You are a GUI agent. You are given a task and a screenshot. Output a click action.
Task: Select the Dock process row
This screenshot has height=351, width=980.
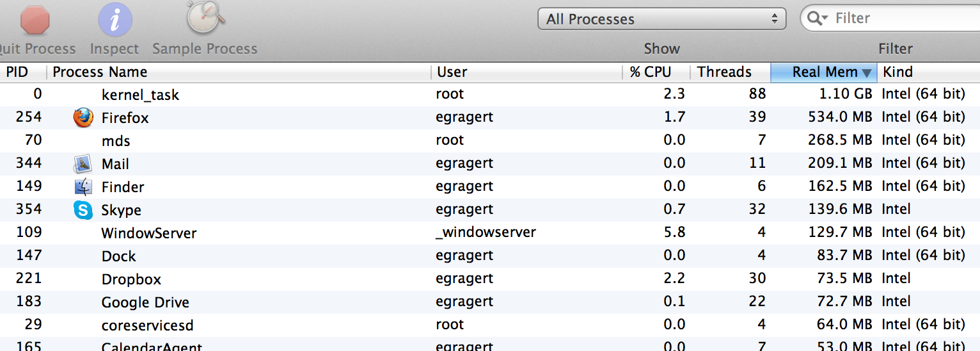[x=490, y=256]
